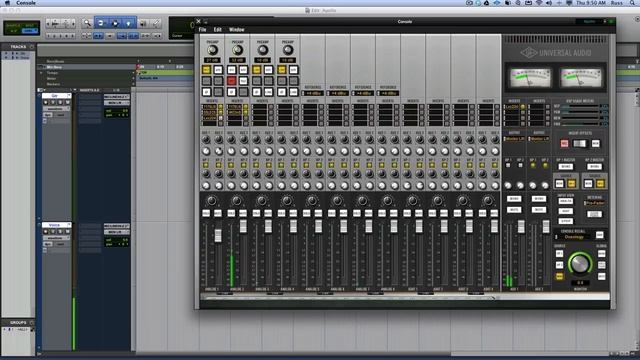Screen dimensions: 640x360
Task: Open the Apple menu
Action: tap(7, 3)
